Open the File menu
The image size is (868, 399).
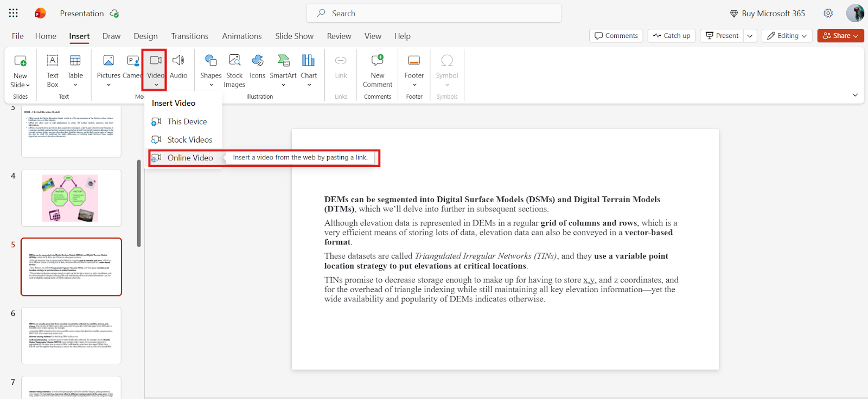18,36
